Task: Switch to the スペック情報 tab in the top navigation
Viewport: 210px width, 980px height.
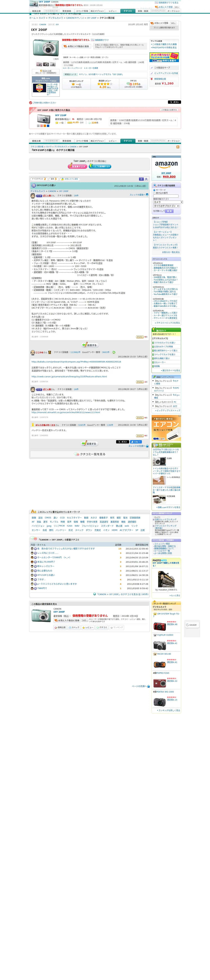Action: pyautogui.click(x=82, y=11)
